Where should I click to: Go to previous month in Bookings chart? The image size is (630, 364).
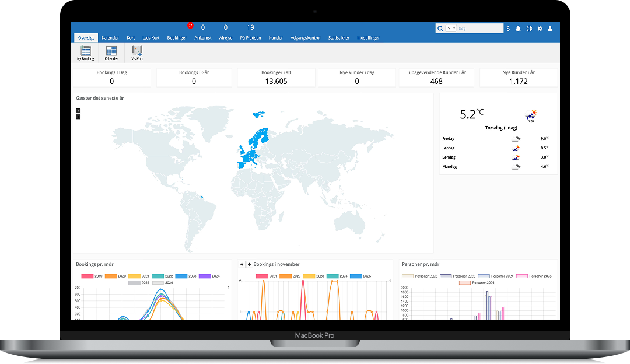click(x=242, y=264)
